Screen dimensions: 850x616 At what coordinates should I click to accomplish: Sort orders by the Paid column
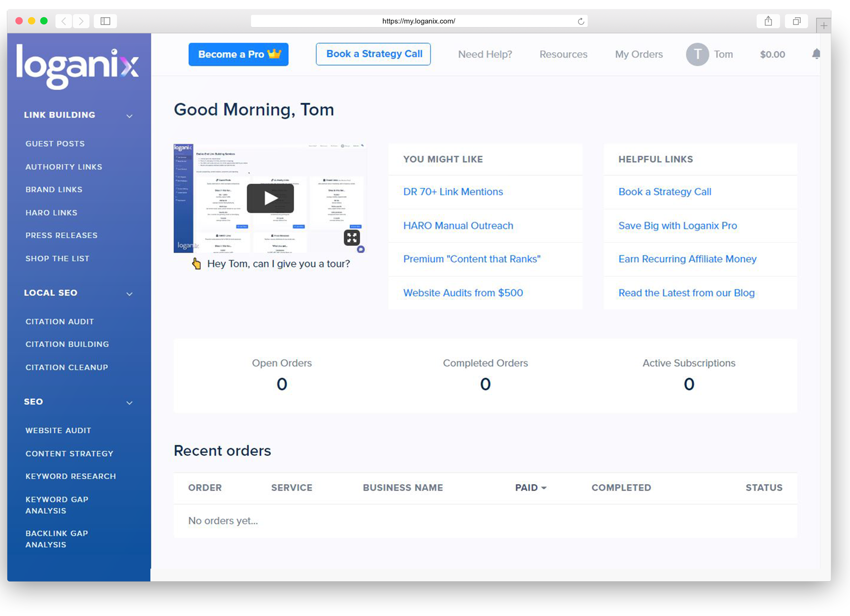point(530,488)
